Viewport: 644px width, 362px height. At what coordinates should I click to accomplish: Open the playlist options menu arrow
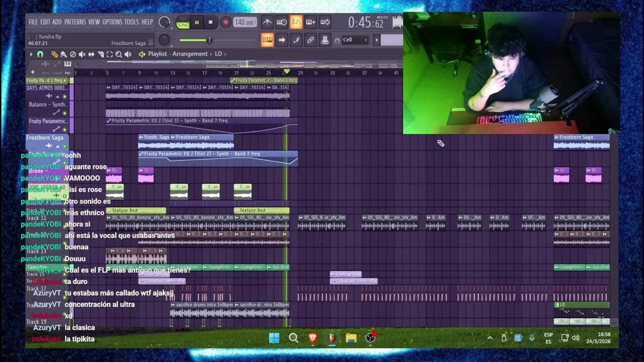(31, 54)
